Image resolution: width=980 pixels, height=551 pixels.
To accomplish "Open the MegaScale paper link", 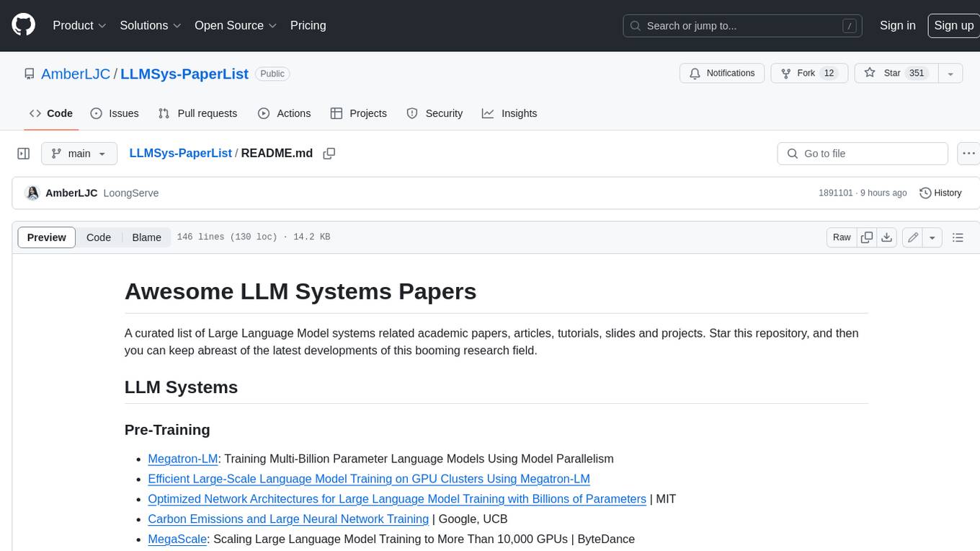I will click(177, 539).
